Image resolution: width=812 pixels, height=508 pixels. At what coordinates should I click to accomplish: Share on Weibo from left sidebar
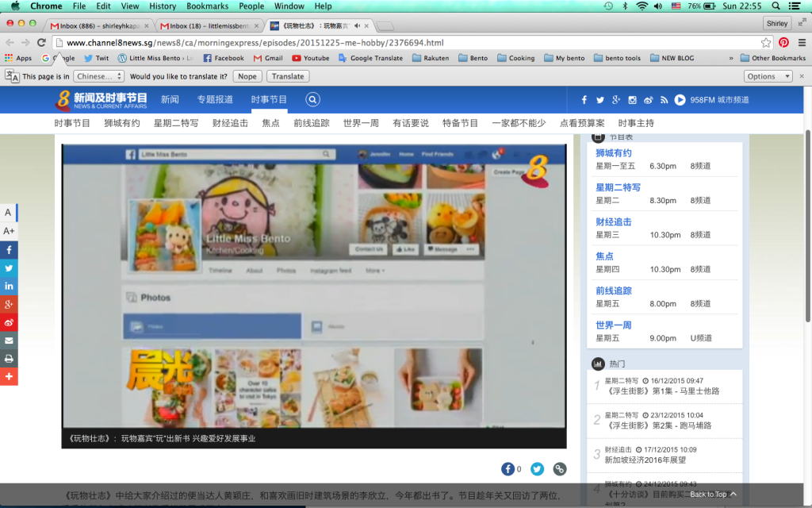click(x=9, y=322)
